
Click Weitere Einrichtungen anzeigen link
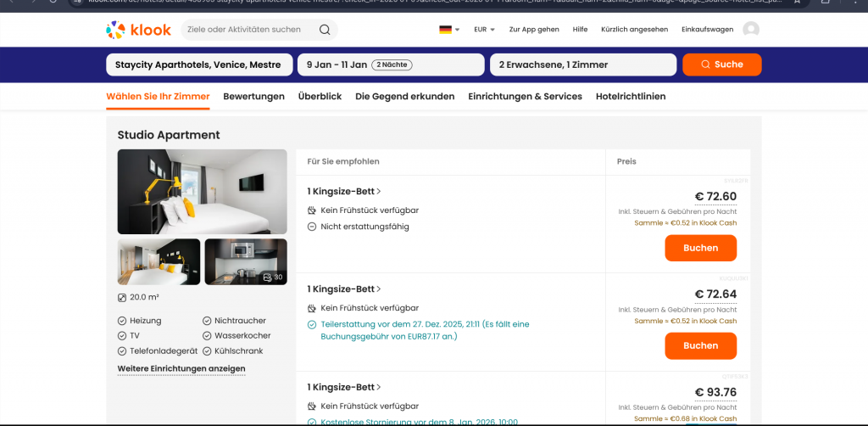coord(181,369)
